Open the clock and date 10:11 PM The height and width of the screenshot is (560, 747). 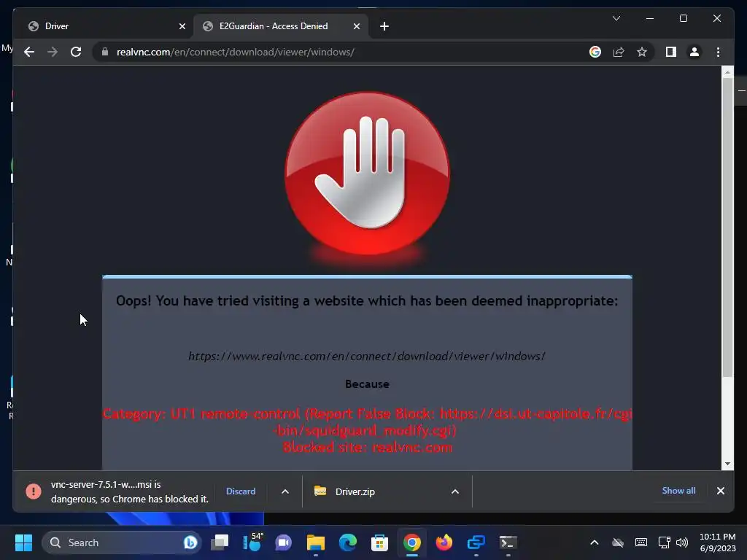[x=718, y=542]
